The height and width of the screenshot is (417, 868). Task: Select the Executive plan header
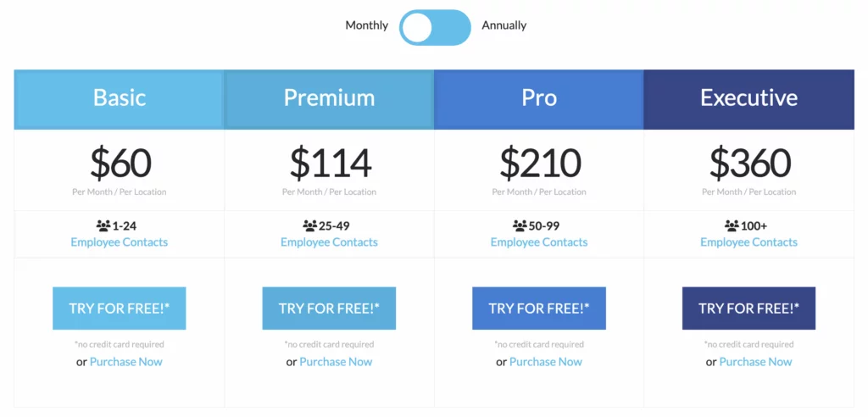point(748,98)
